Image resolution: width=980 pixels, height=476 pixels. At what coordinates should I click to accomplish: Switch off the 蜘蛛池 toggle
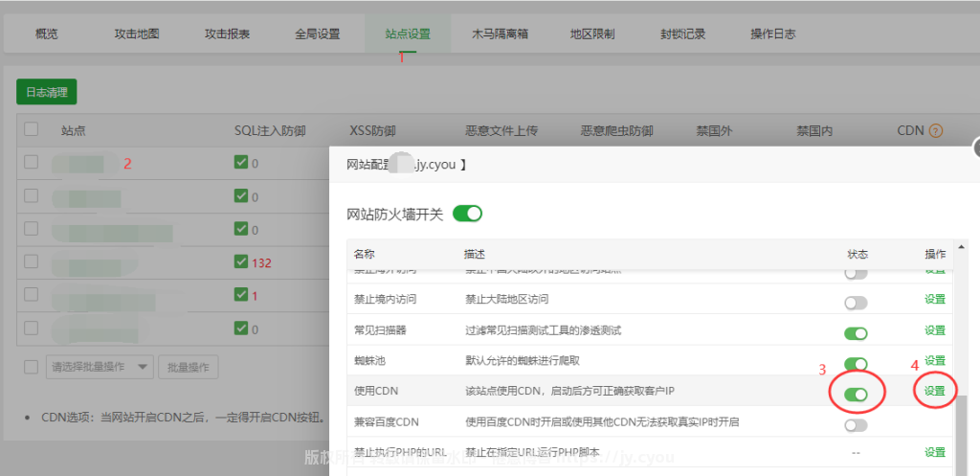[856, 364]
